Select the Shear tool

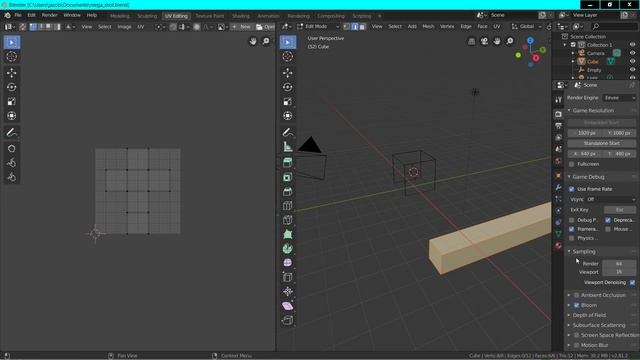click(x=288, y=306)
